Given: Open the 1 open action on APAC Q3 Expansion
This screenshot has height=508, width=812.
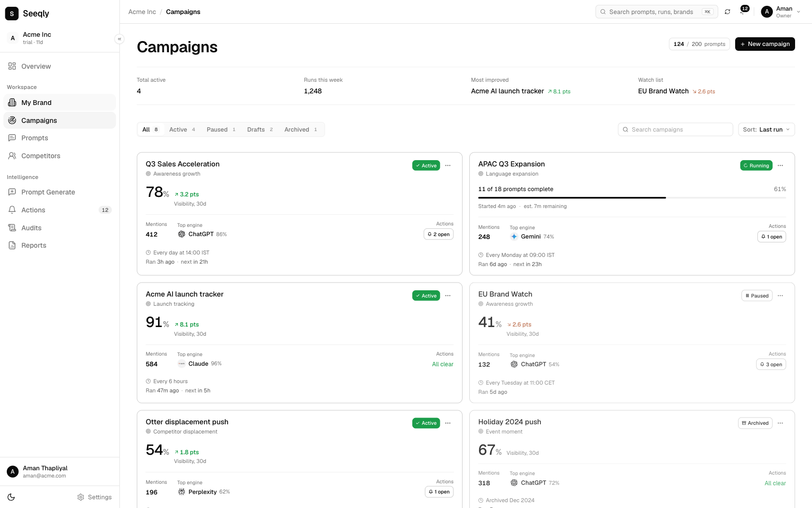Looking at the screenshot, I should (x=771, y=237).
